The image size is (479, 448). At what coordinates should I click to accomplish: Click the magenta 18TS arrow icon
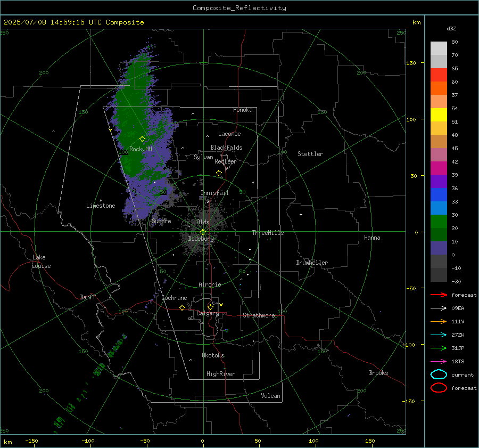point(439,362)
